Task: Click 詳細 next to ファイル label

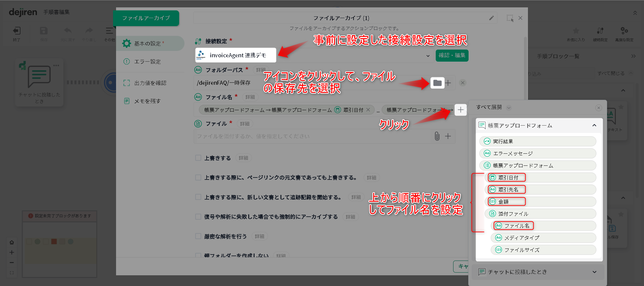Action: pos(245,124)
